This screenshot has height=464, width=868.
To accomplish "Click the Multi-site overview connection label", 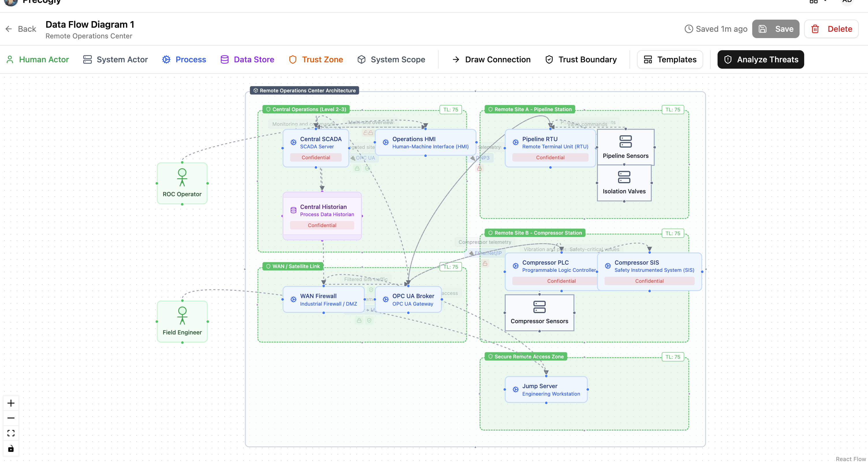I will [371, 123].
